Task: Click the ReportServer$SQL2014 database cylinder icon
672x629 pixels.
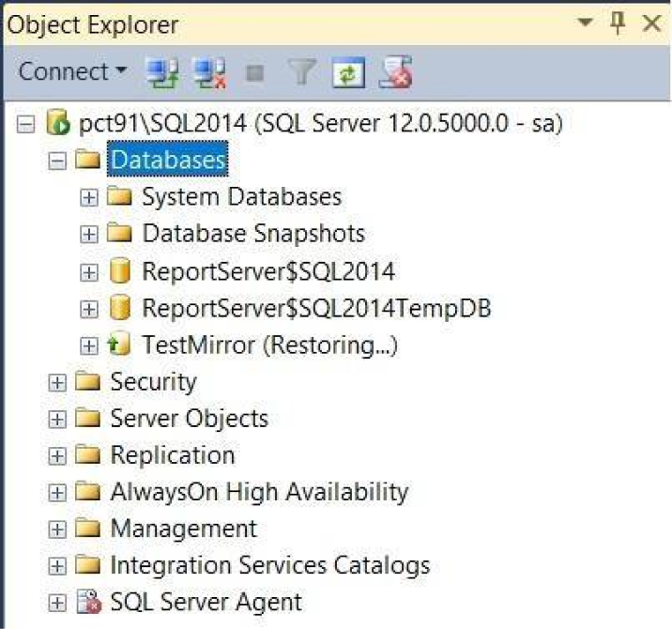Action: [120, 270]
